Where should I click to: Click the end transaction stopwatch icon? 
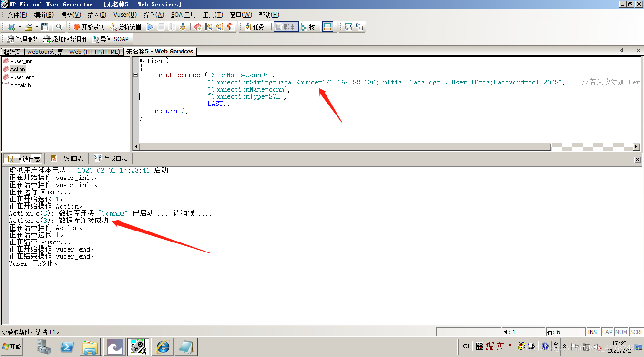click(220, 27)
